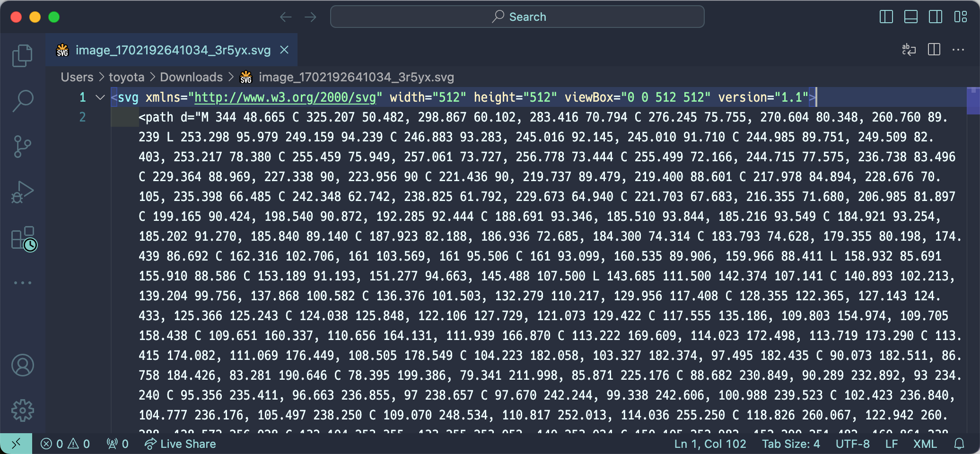Open editor More Actions menu
The width and height of the screenshot is (980, 454).
(958, 50)
